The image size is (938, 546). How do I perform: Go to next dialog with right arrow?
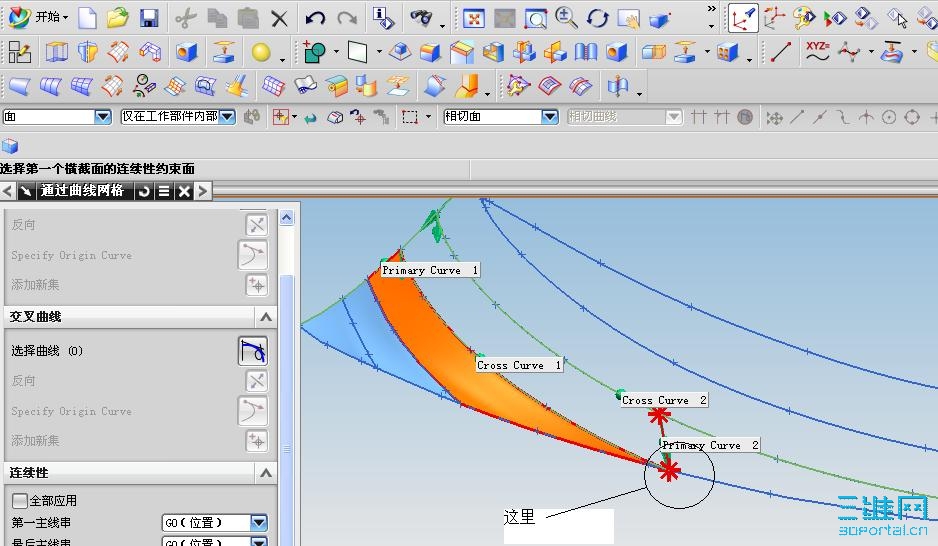pos(203,191)
